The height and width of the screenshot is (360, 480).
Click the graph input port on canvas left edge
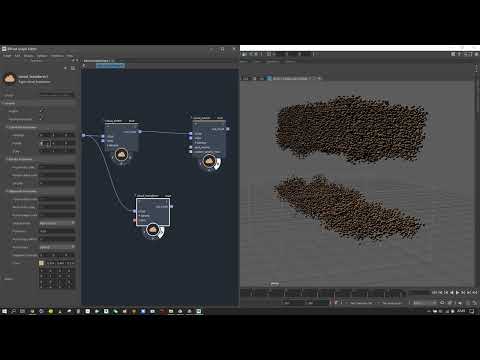84,135
